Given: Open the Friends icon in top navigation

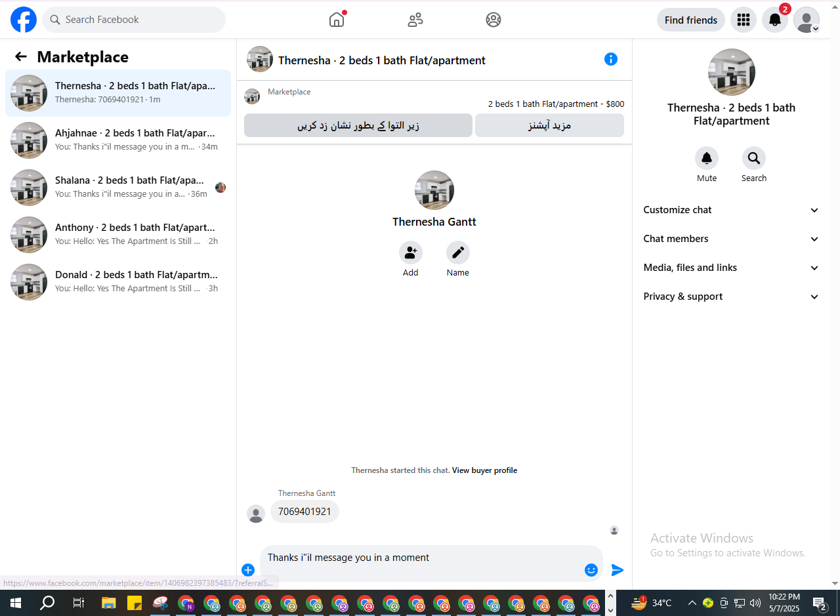Looking at the screenshot, I should 415,20.
